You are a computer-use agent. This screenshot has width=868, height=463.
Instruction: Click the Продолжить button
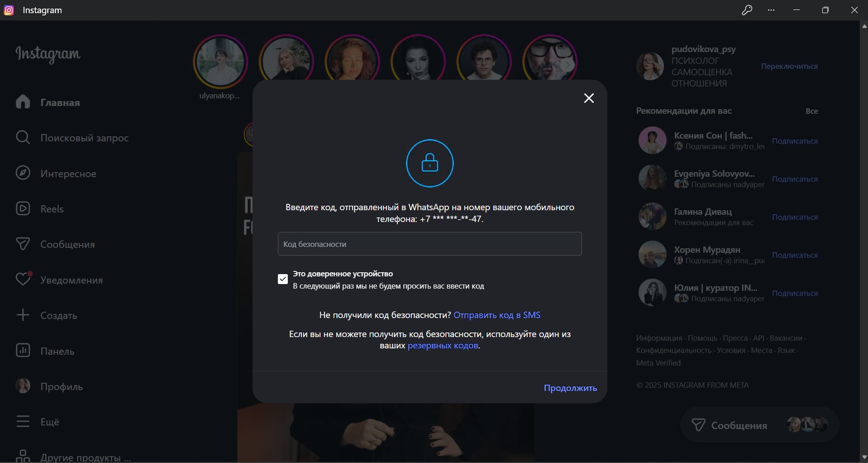point(570,388)
